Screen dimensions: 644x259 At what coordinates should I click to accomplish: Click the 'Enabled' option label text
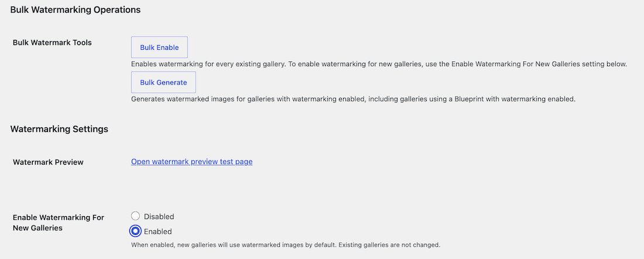tap(157, 231)
